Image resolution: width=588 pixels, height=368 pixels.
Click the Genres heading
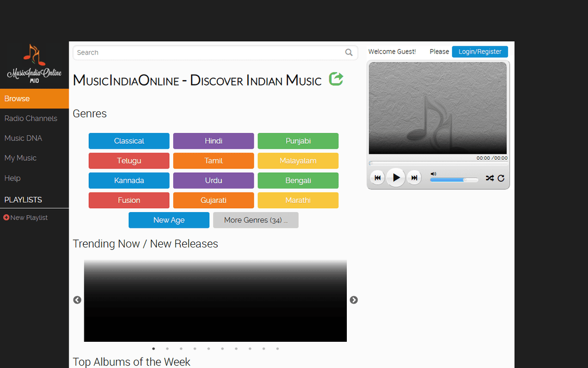point(90,113)
